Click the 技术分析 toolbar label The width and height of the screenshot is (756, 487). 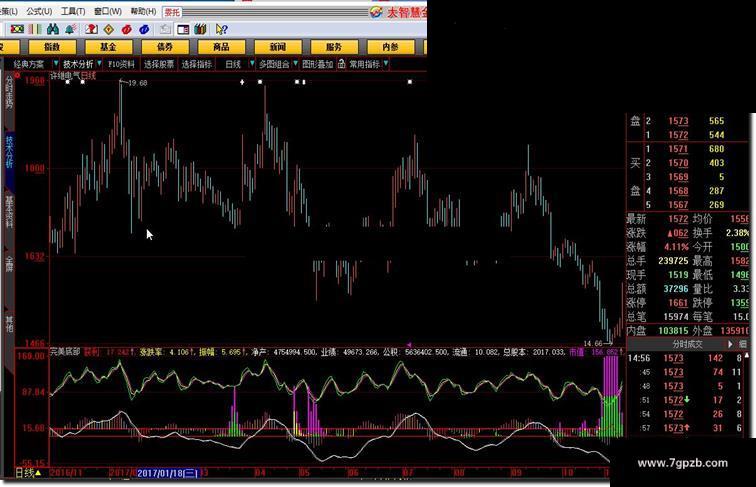78,64
